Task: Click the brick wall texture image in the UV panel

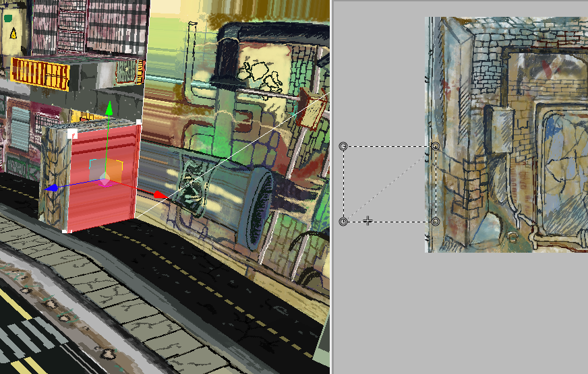Action: click(506, 135)
